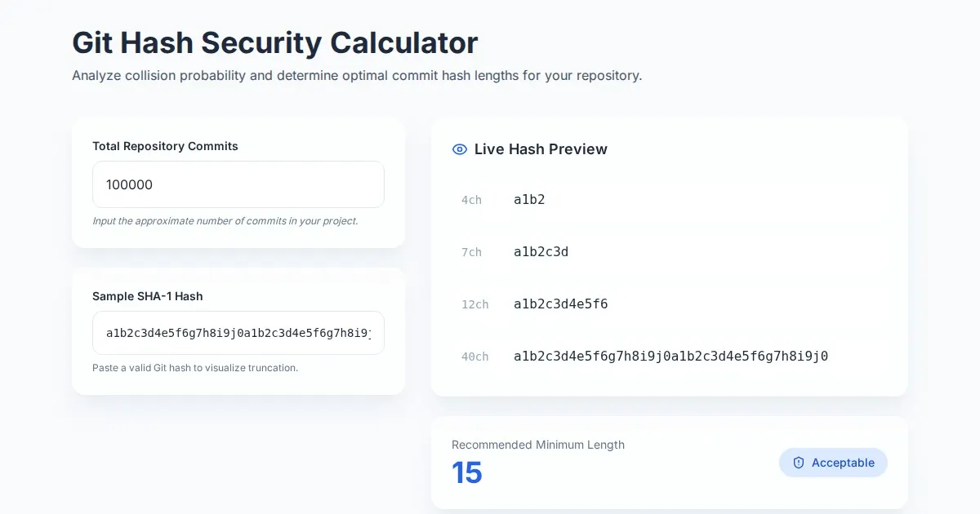
Task: Select the 12ch length label
Action: 474,304
